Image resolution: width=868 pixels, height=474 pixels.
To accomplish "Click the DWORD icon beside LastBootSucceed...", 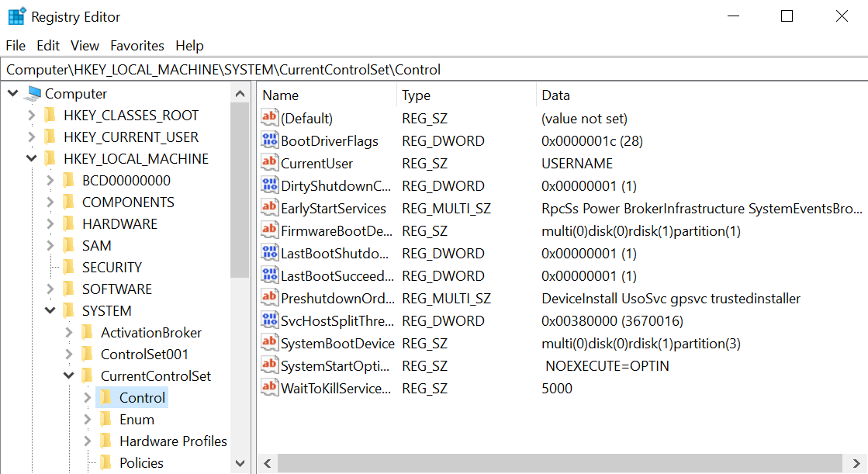I will point(269,275).
